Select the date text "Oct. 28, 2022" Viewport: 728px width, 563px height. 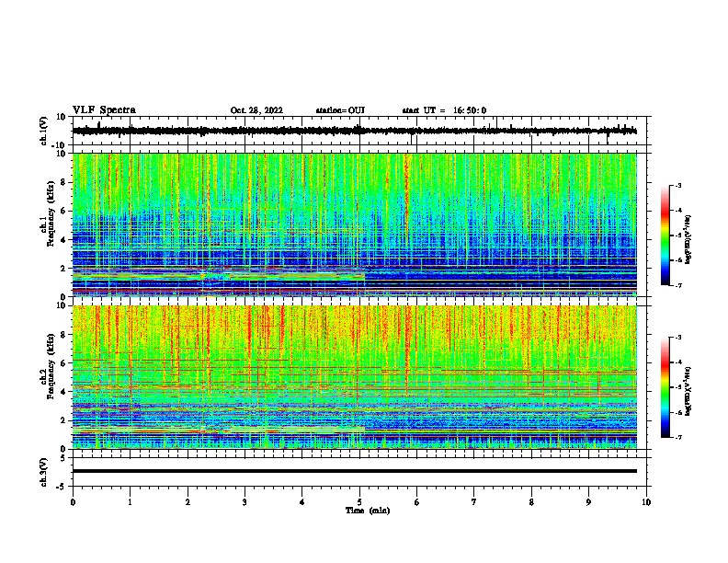(256, 110)
